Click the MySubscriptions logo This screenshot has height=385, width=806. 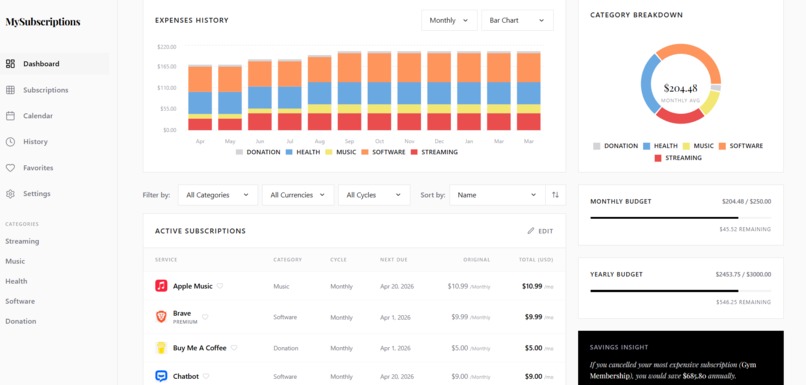pos(43,22)
